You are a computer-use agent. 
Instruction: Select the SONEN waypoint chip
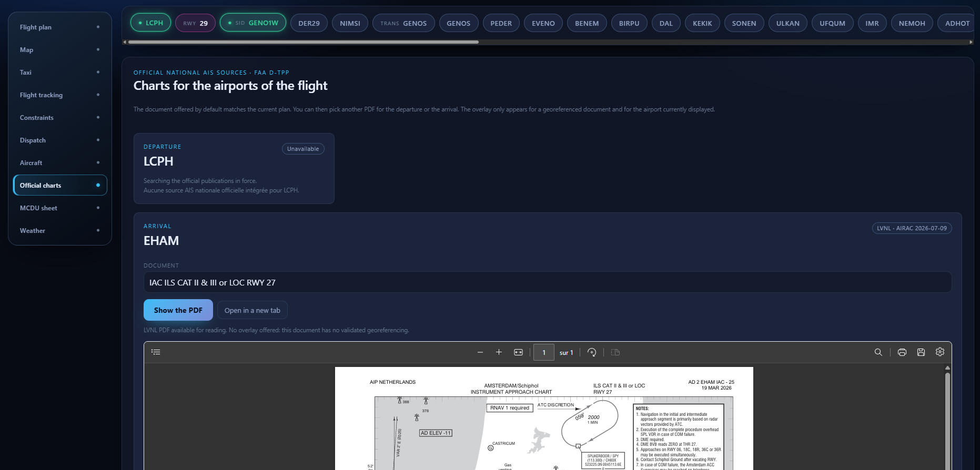pos(744,23)
